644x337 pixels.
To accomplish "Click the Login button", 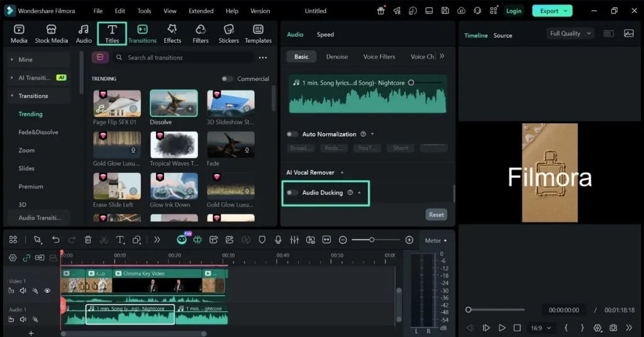I will tap(513, 11).
